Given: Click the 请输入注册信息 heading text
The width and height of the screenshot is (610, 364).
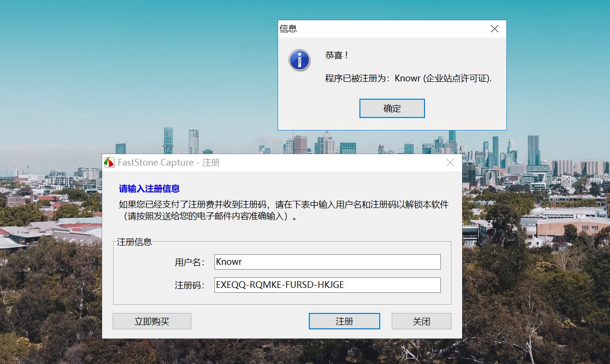Looking at the screenshot, I should point(149,189).
